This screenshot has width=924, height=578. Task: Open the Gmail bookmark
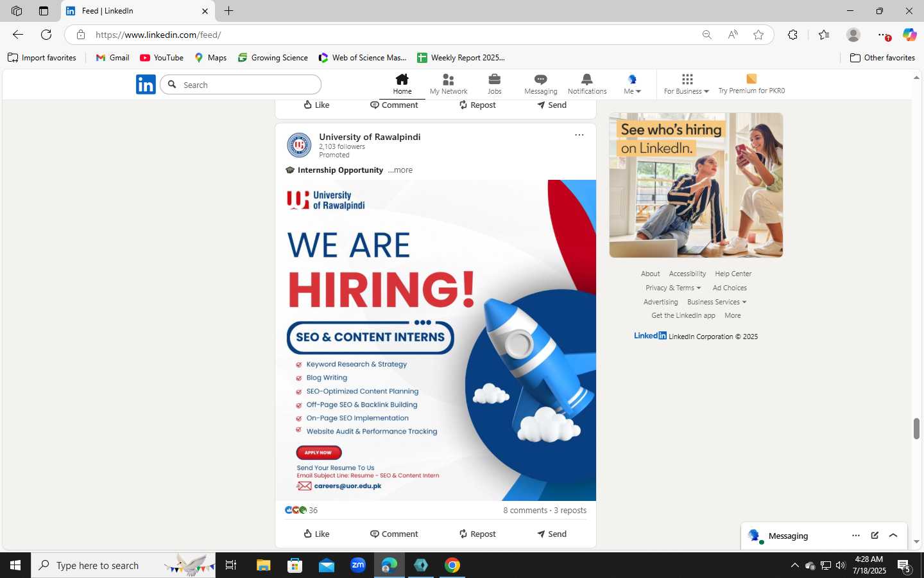pyautogui.click(x=112, y=58)
